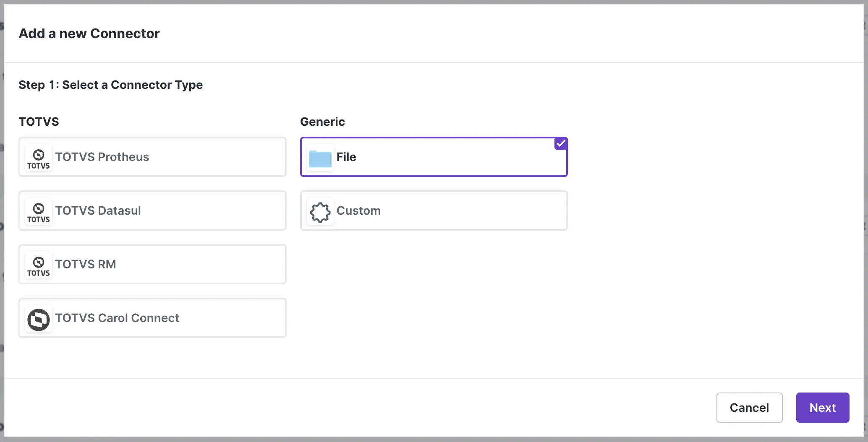The width and height of the screenshot is (868, 442).
Task: Click the TOTVS Datasul logo icon
Action: click(x=39, y=211)
